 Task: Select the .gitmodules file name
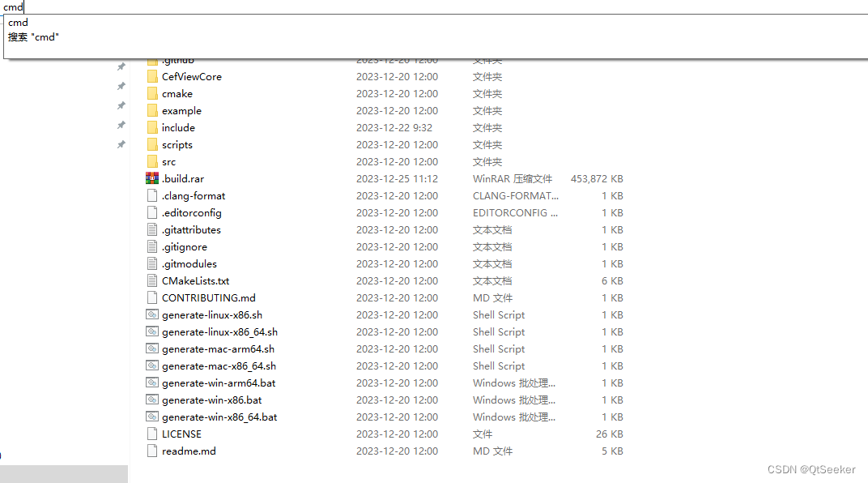pos(189,263)
